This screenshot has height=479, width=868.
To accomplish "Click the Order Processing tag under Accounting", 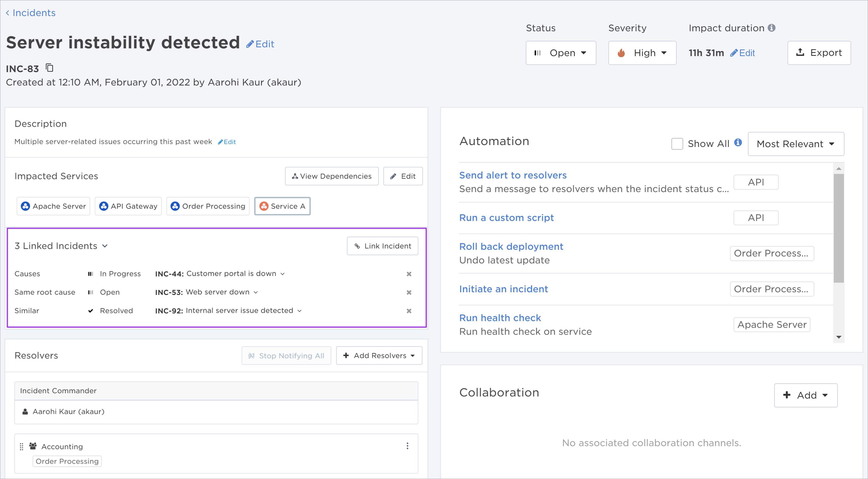I will pyautogui.click(x=67, y=461).
